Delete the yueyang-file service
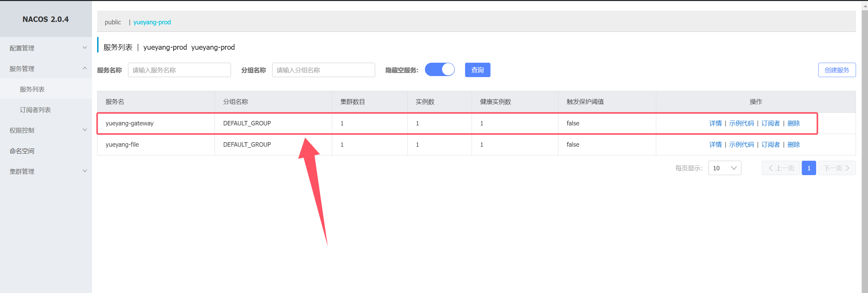The width and height of the screenshot is (868, 293). pyautogui.click(x=794, y=145)
